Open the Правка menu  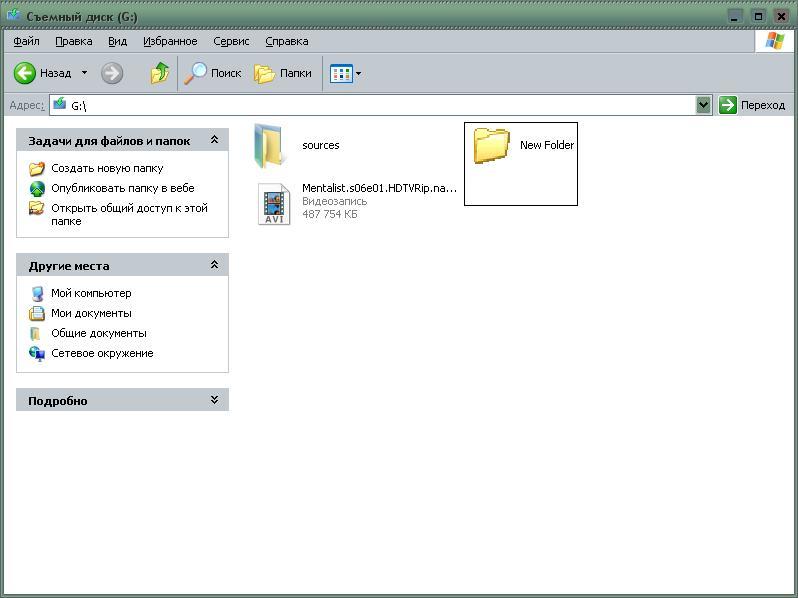coord(74,41)
